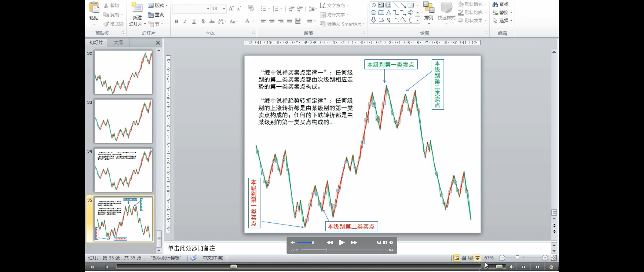Increase list indent level

click(300, 9)
